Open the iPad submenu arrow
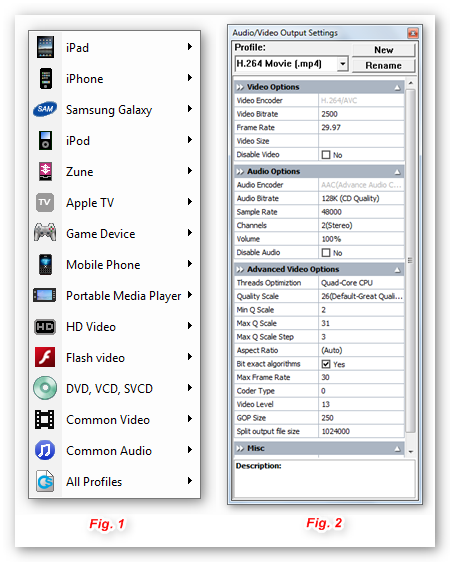Viewport: 450px width, 562px height. (190, 47)
